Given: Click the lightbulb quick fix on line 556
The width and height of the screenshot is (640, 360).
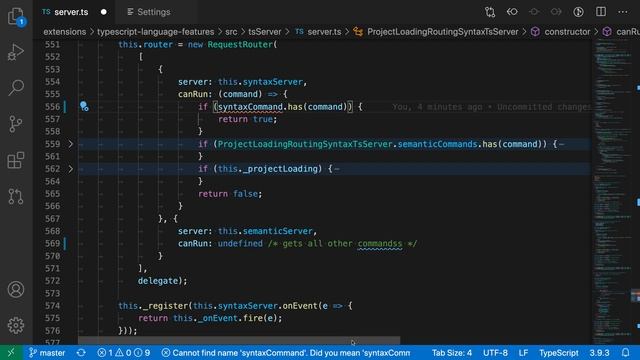Looking at the screenshot, I should 84,107.
